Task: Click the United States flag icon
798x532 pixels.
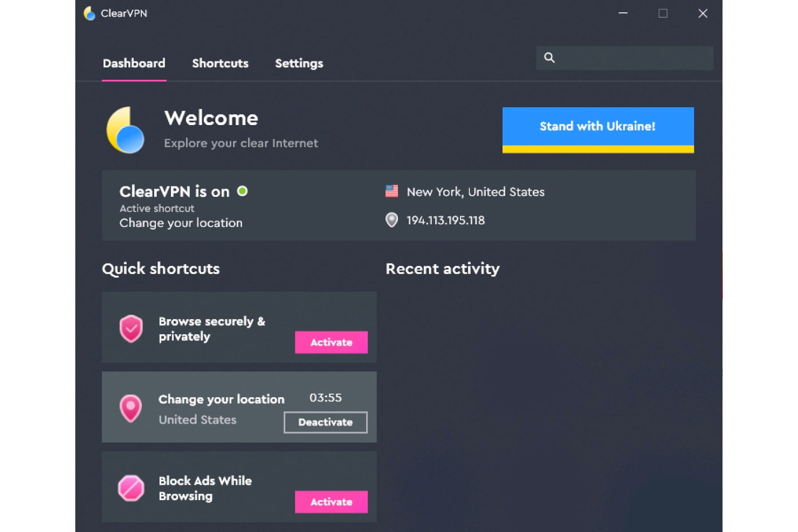Action: (391, 191)
